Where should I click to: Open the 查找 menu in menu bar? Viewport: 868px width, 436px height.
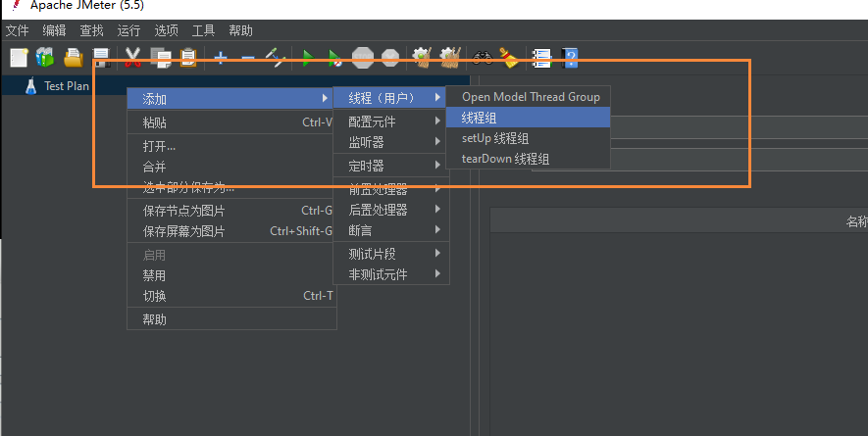tap(91, 30)
